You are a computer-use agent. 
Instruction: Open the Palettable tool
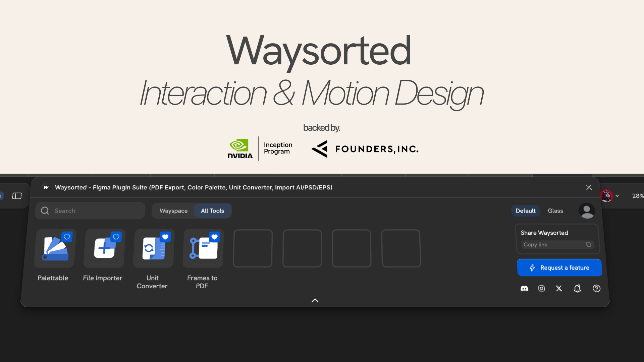point(55,248)
